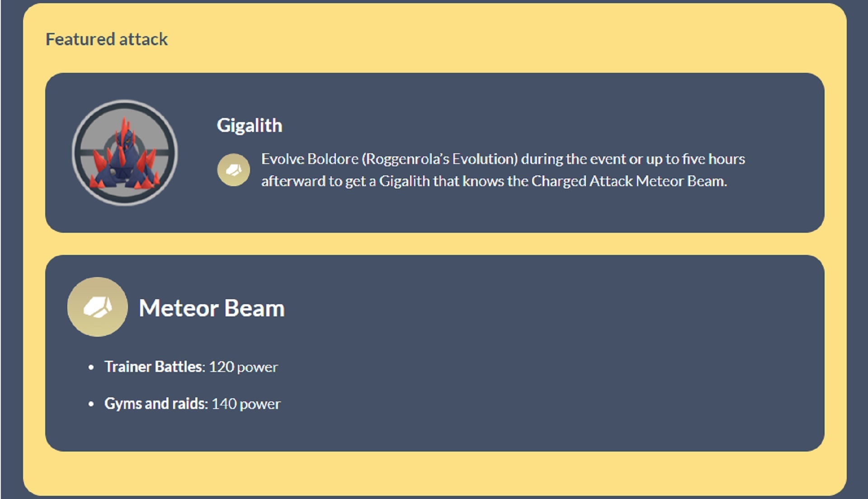Click the bullet point before Gyms and raids
The width and height of the screenshot is (868, 499).
[91, 405]
